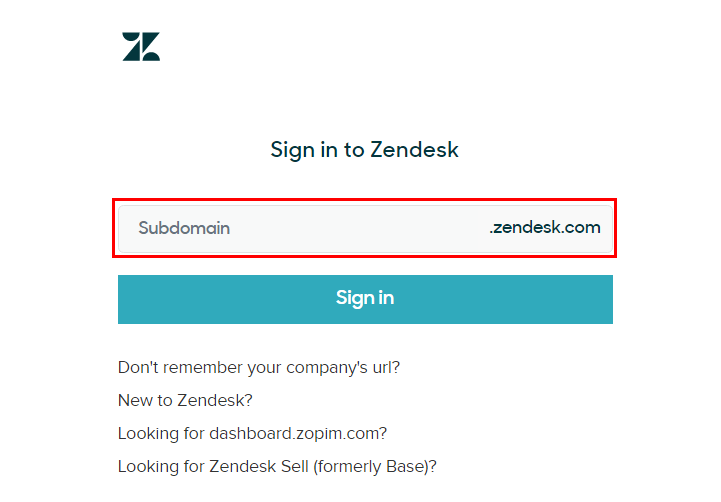Click the teal Sign in button
The width and height of the screenshot is (721, 502).
365,299
